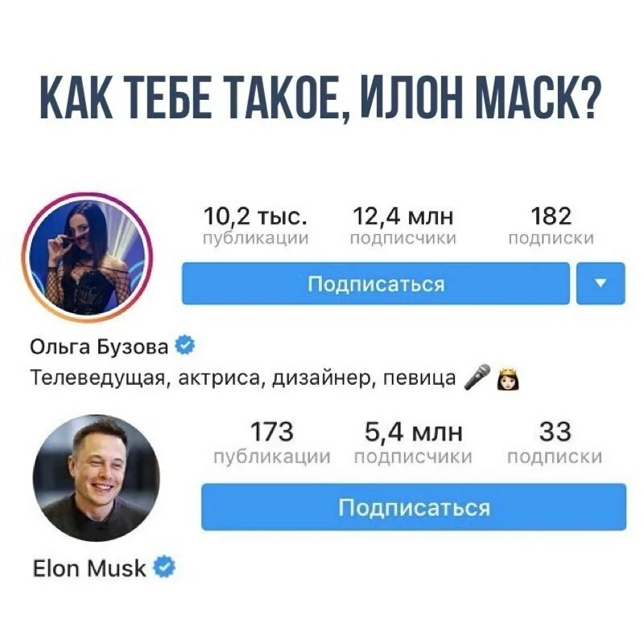Image resolution: width=644 pixels, height=644 pixels.
Task: Tap the microphone emoji in bio
Action: 477,377
